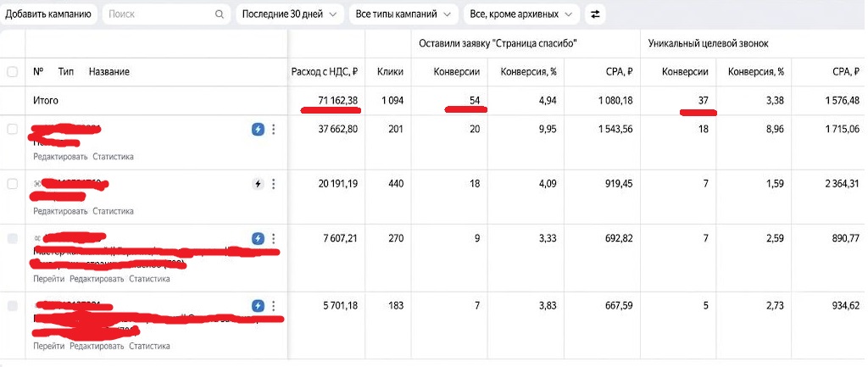Click lightning icon in 37 662,80 row
The image size is (868, 367).
coord(258,130)
